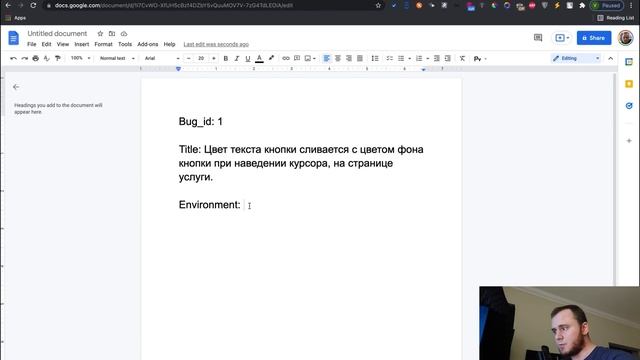The width and height of the screenshot is (640, 360).
Task: Open the 'Last edit was seconds ago' link
Action: click(216, 44)
